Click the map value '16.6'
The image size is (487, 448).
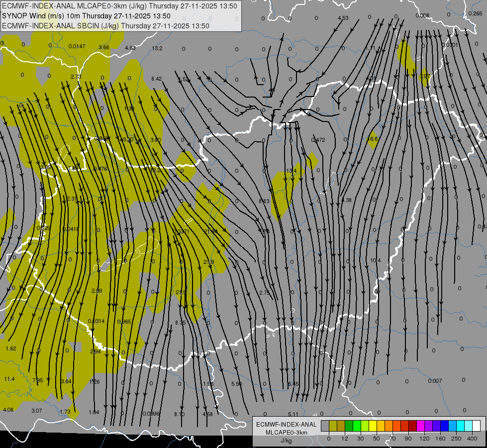(373, 139)
